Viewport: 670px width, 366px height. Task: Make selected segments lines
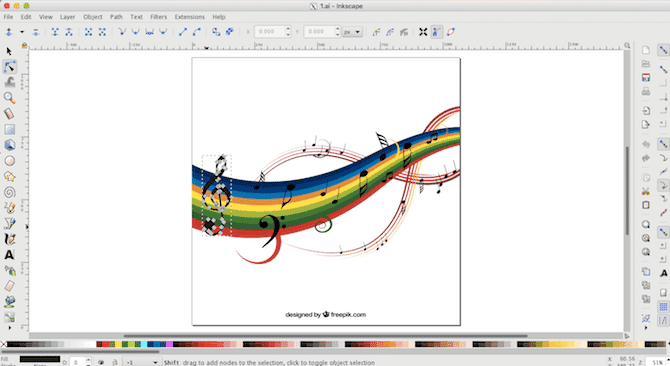(183, 32)
